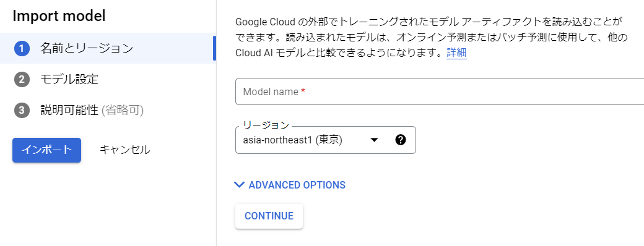Go to the 名前とリージョン step

point(108,48)
